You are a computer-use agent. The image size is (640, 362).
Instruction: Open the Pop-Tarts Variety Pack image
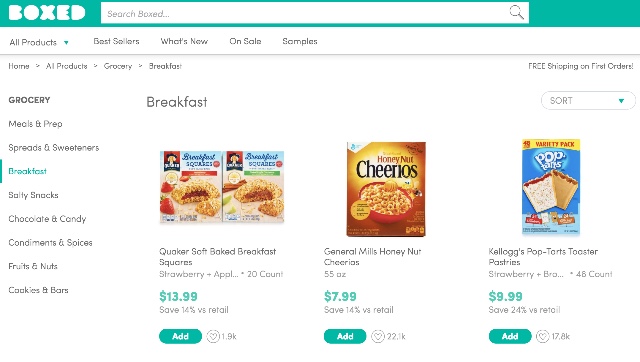pos(551,187)
